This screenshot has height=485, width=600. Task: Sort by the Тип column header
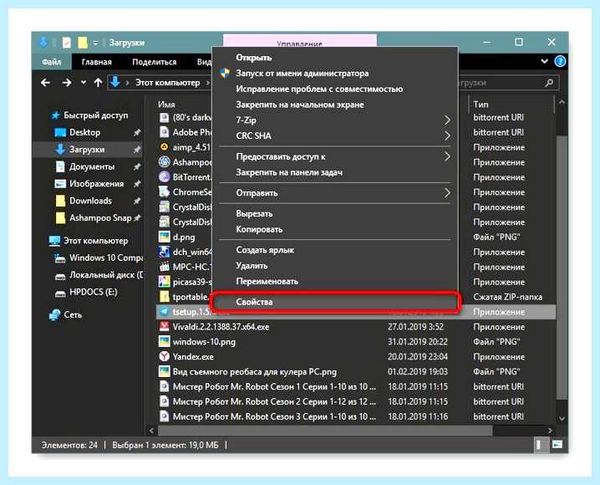point(480,105)
